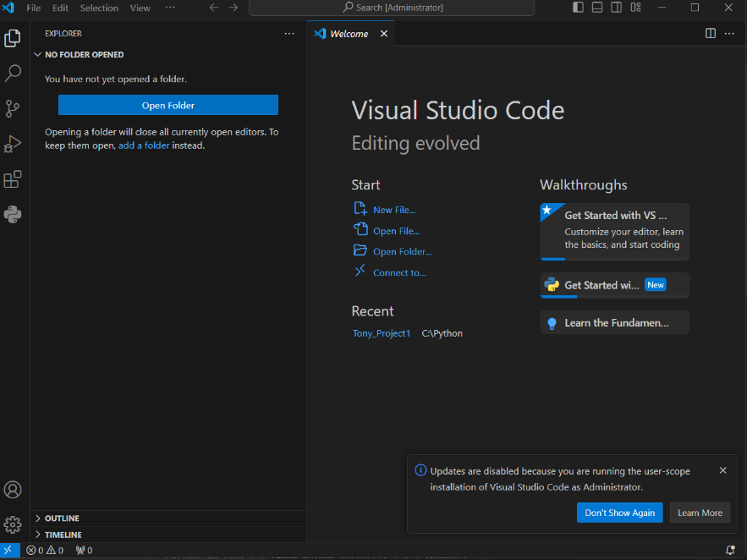Click the C:\Python recent path text
747x560 pixels.
pyautogui.click(x=442, y=333)
